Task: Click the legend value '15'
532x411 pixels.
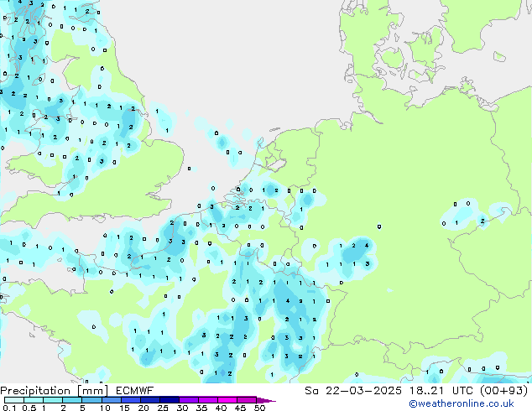Action: (x=124, y=408)
